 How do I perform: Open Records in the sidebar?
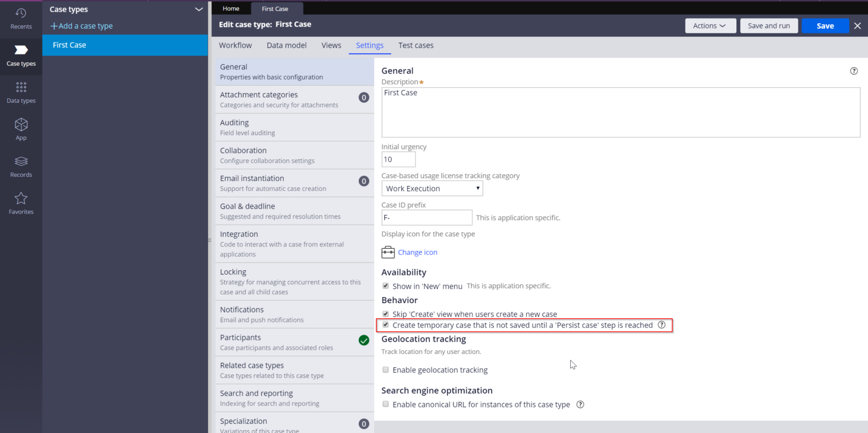[x=21, y=166]
